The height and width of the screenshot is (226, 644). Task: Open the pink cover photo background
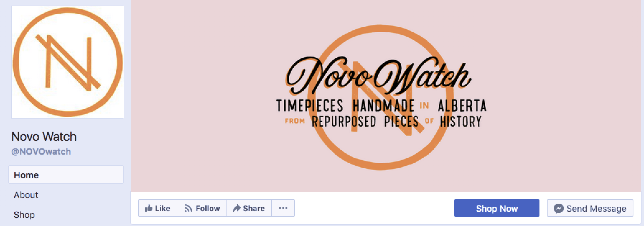(x=387, y=96)
